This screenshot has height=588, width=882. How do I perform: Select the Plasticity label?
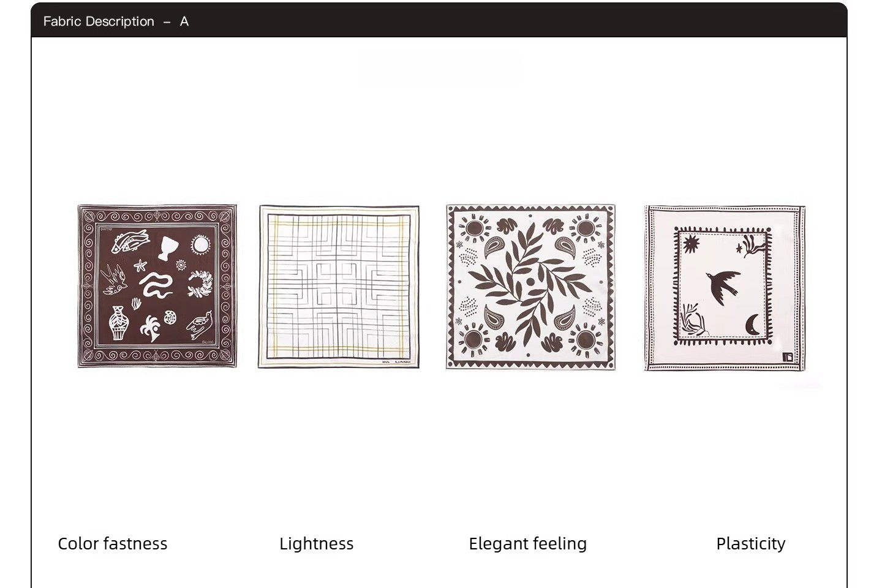[751, 543]
